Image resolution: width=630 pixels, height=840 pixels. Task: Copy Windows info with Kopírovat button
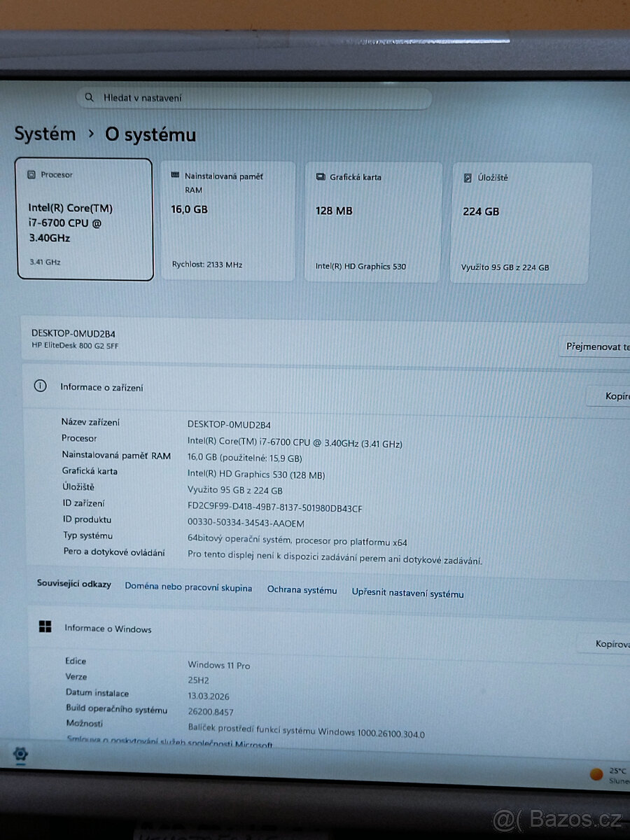coord(603,644)
